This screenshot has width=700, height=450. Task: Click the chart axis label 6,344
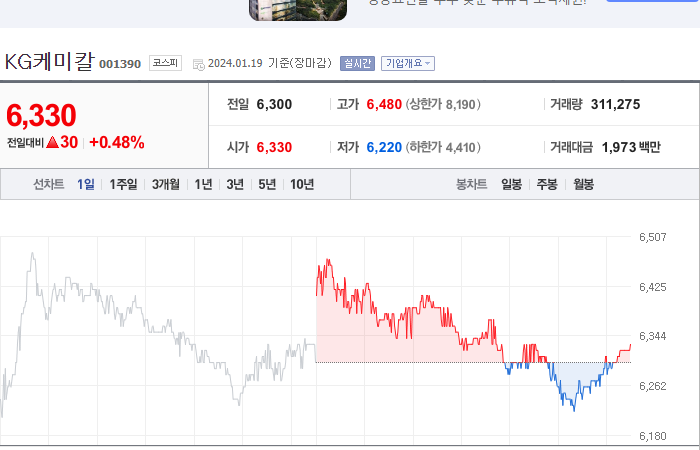[x=653, y=336]
